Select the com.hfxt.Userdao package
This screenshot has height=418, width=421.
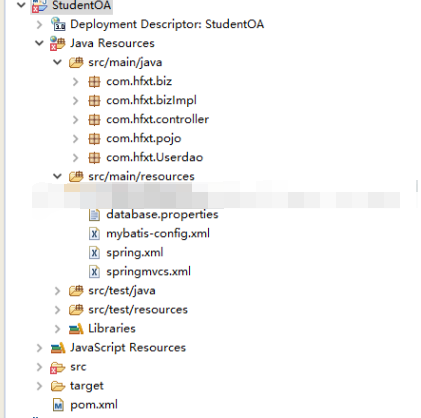(154, 157)
